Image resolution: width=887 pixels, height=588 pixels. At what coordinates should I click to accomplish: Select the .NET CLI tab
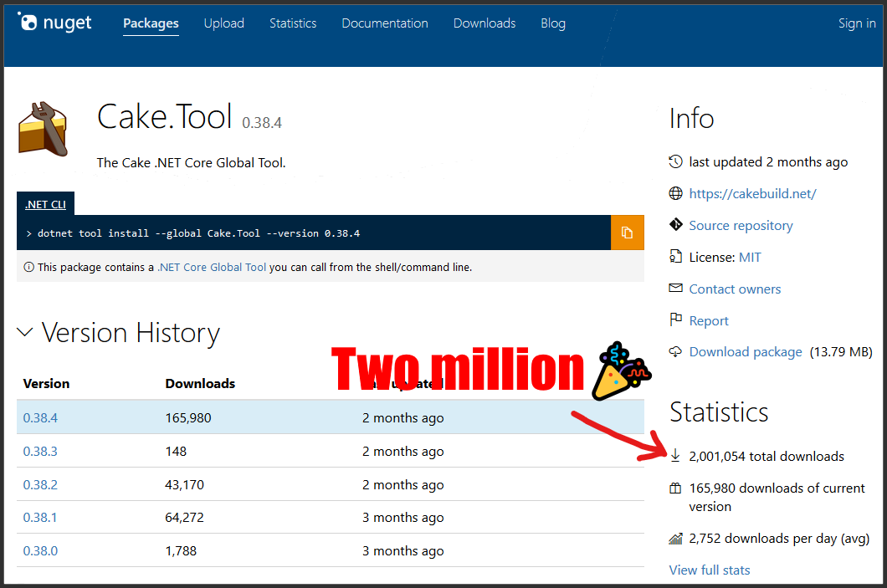pos(45,204)
